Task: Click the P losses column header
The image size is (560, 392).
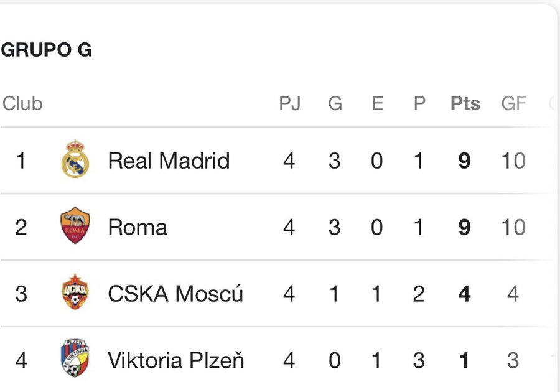Action: coord(419,103)
